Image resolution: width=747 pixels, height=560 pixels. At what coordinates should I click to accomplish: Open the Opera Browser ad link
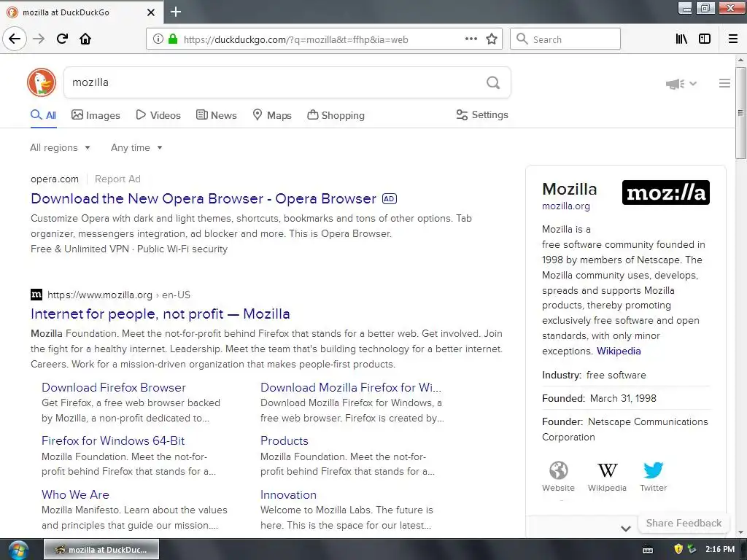[204, 198]
